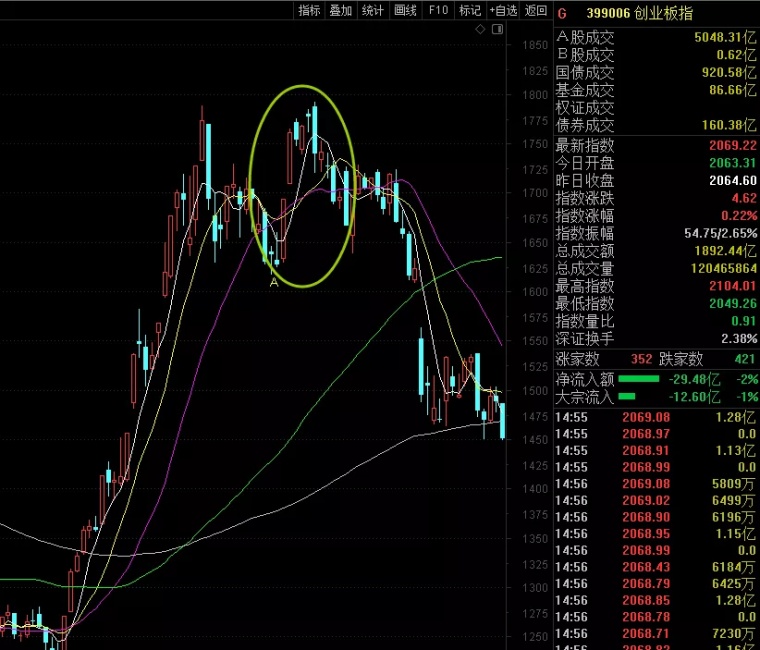The height and width of the screenshot is (650, 760).
Task: Select 指数振幅 value 54.75/2.65%
Action: (x=720, y=233)
